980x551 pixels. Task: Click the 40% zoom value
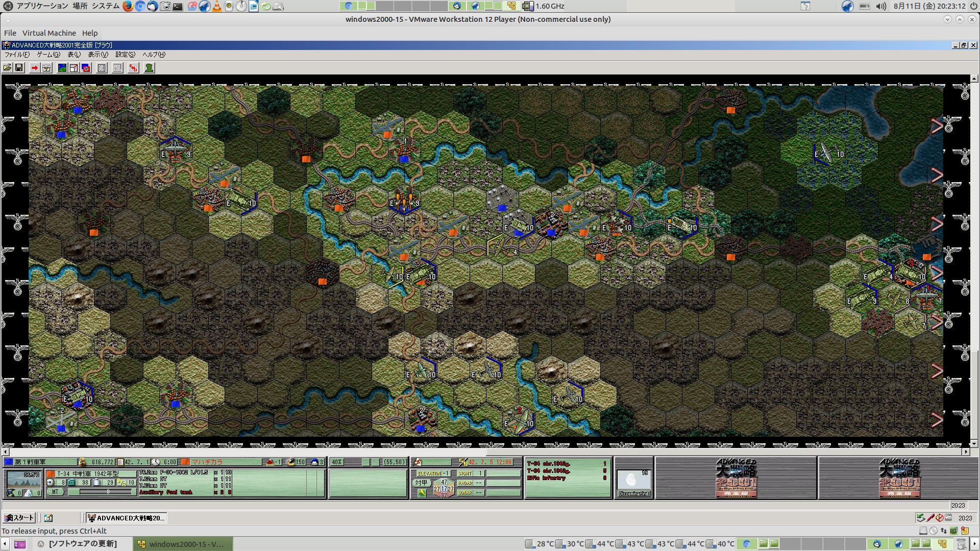336,462
